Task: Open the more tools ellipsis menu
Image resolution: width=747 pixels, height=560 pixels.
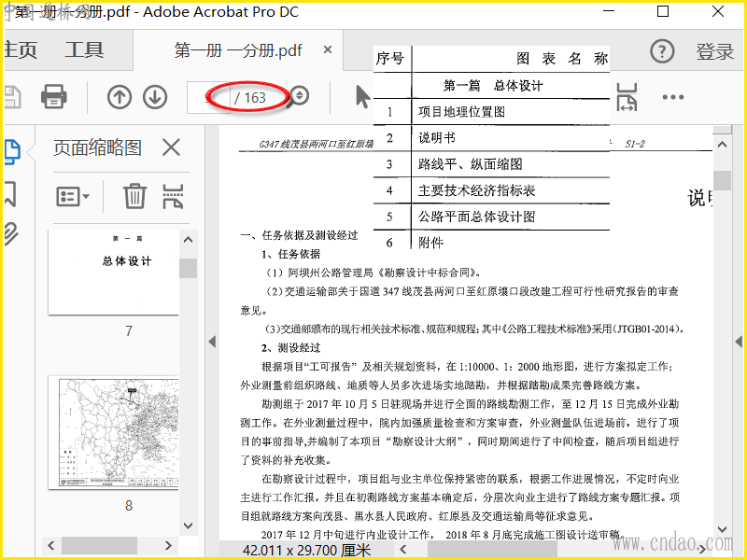Action: click(672, 97)
